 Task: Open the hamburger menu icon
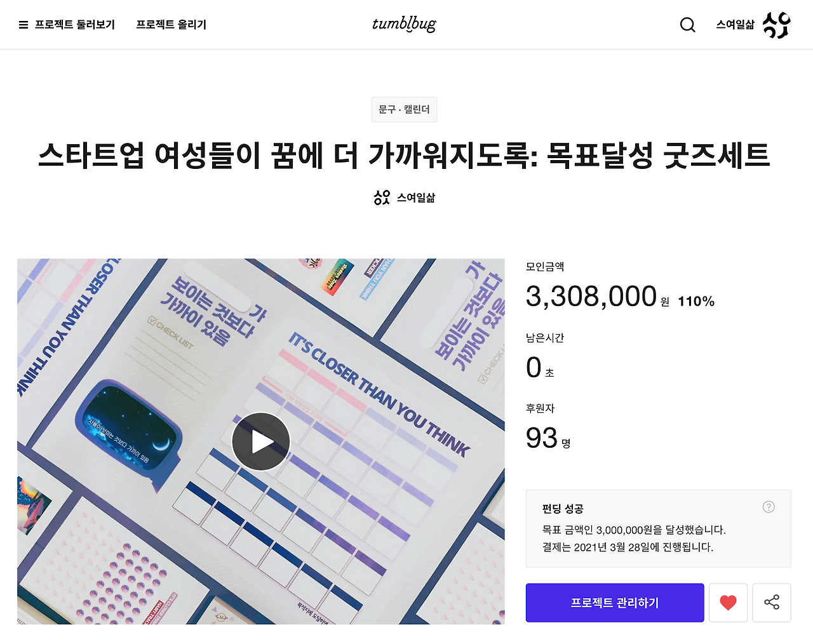point(24,25)
